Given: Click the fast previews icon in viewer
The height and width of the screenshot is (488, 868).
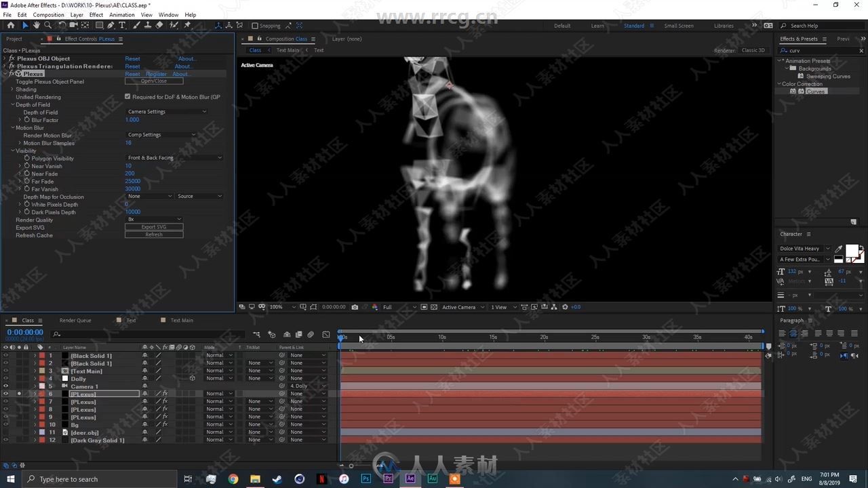Looking at the screenshot, I should pyautogui.click(x=534, y=307).
